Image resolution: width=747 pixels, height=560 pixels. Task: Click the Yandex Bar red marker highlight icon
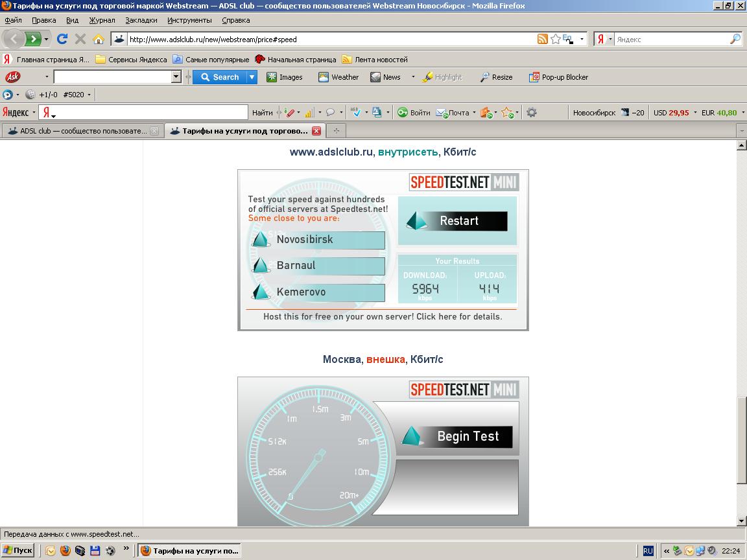pyautogui.click(x=289, y=113)
